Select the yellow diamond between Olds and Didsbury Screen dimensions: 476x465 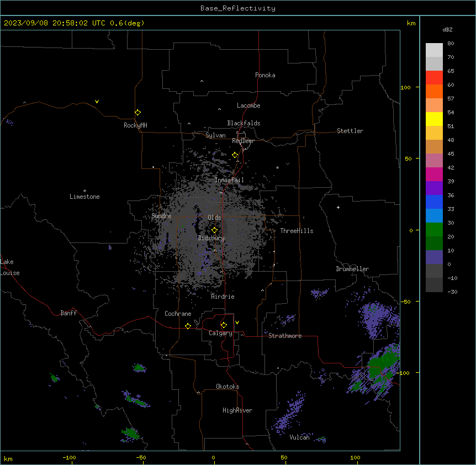[214, 230]
